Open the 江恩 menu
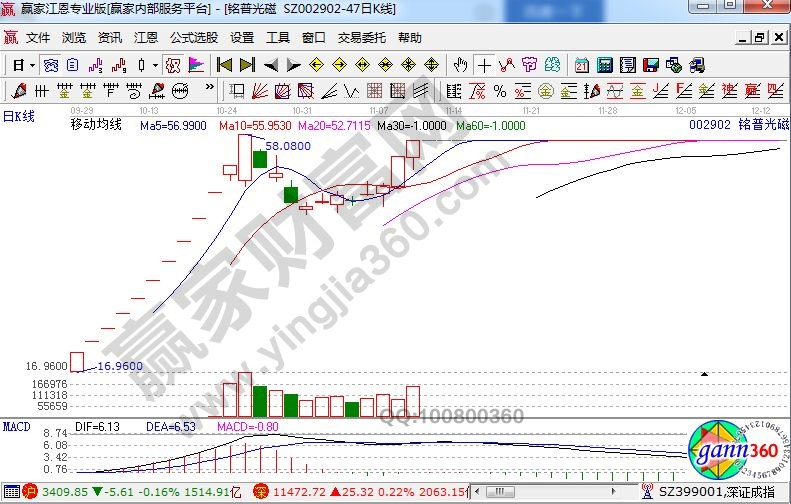Screen dimensions: 791x504 click(146, 38)
